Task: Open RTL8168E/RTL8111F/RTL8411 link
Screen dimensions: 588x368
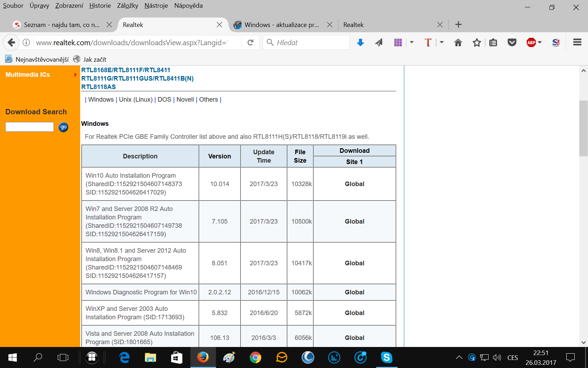Action: click(x=126, y=70)
